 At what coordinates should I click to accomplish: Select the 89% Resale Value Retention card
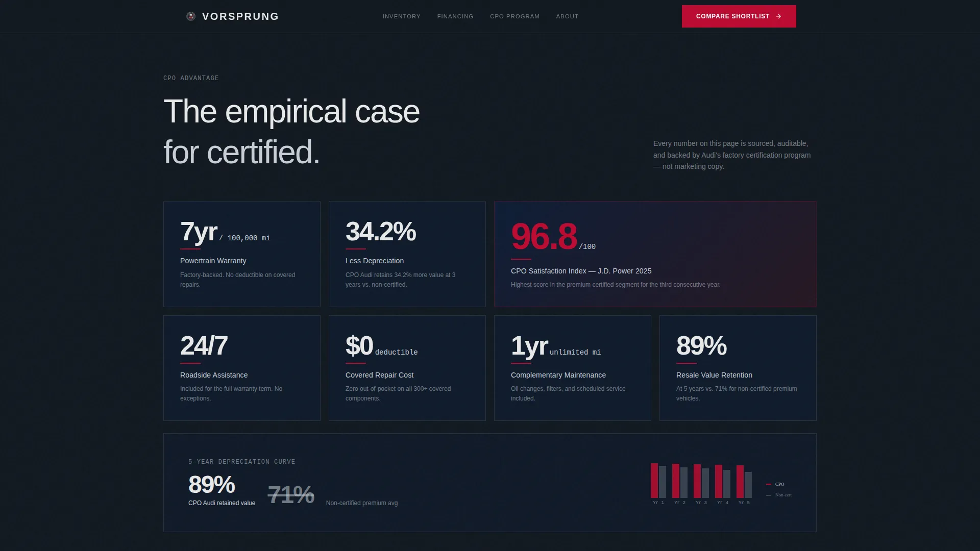coord(738,368)
